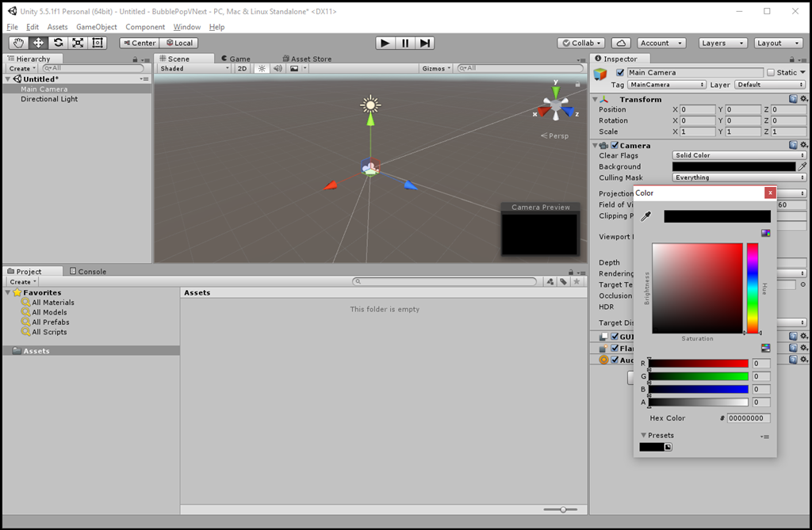Image resolution: width=812 pixels, height=530 pixels.
Task: Search assets by type icon
Action: 550,281
